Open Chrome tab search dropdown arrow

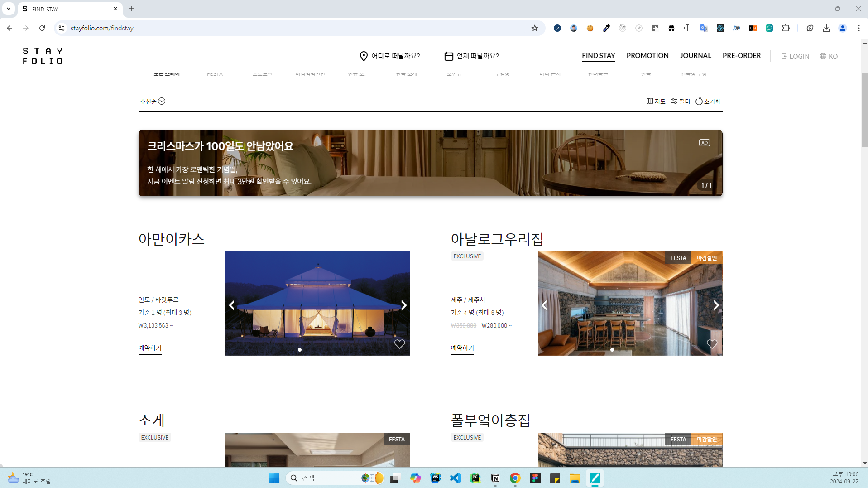tap(9, 9)
